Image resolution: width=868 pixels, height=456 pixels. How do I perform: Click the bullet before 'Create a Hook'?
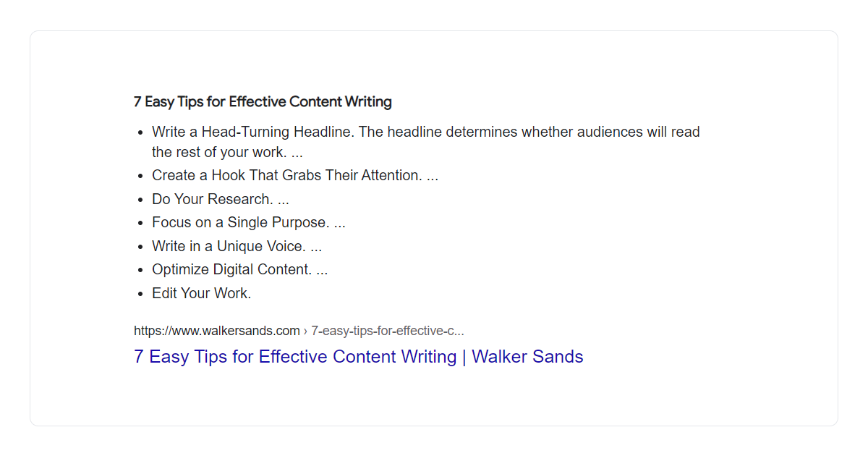tap(140, 176)
